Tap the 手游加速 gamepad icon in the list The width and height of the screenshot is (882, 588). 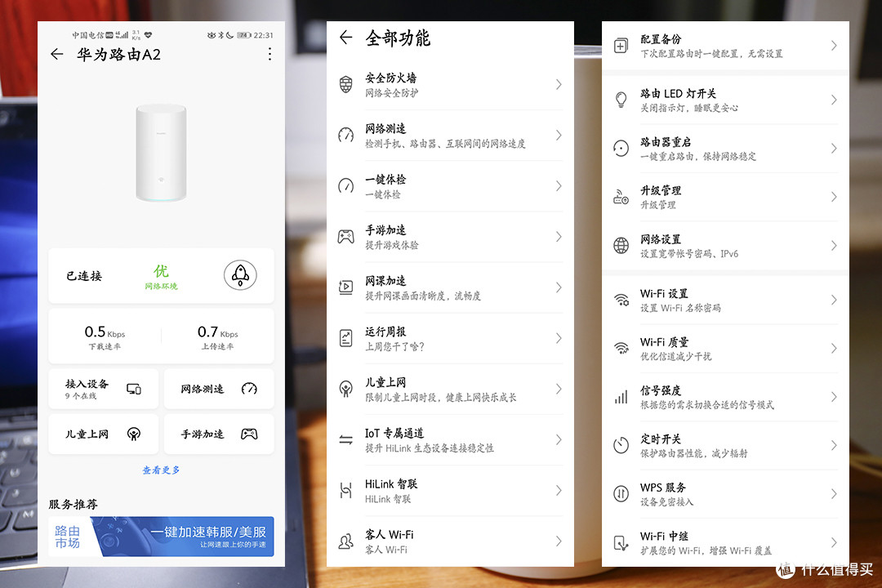[346, 236]
